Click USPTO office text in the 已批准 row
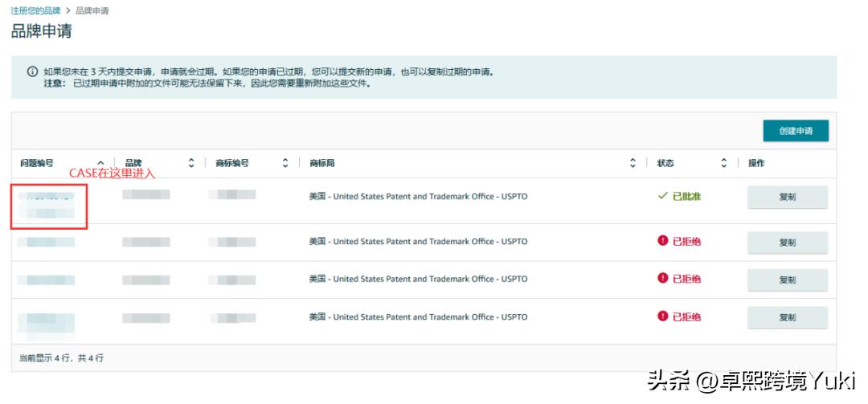 tap(418, 197)
